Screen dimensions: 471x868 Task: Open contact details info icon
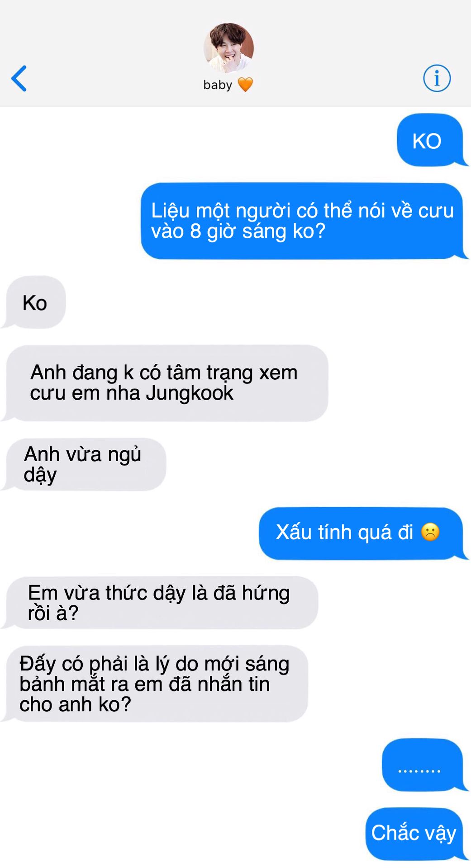click(x=437, y=78)
